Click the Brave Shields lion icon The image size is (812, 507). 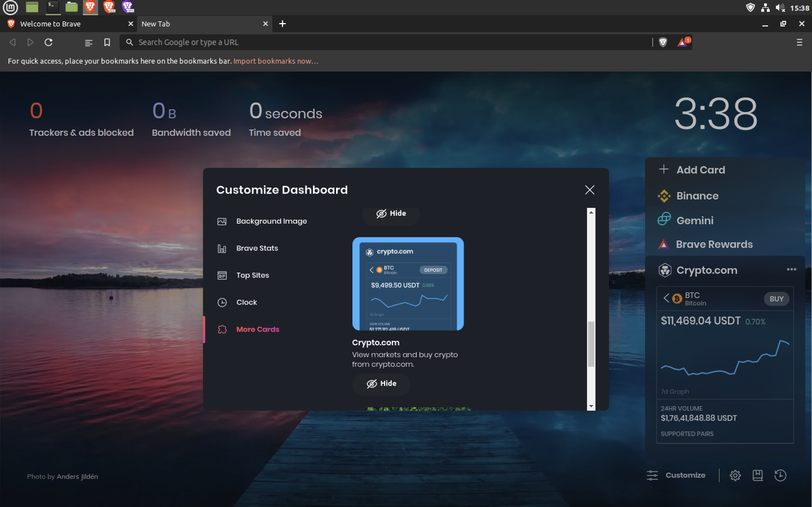tap(663, 42)
